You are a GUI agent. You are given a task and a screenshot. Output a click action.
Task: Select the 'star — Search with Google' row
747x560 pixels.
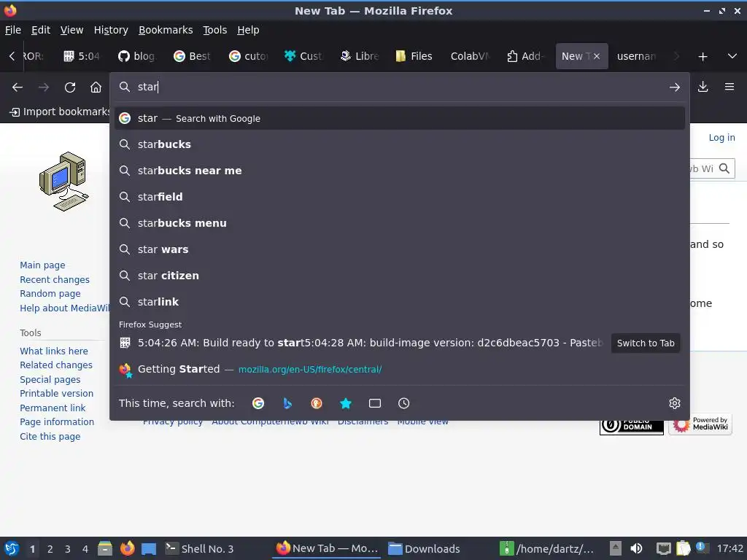click(400, 118)
